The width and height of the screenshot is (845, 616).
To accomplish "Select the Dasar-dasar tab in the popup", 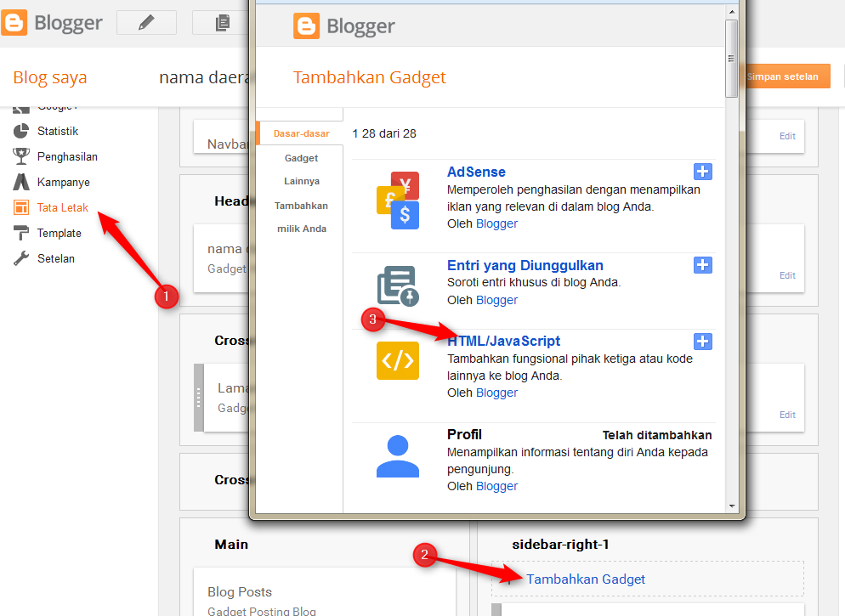I will (x=301, y=133).
